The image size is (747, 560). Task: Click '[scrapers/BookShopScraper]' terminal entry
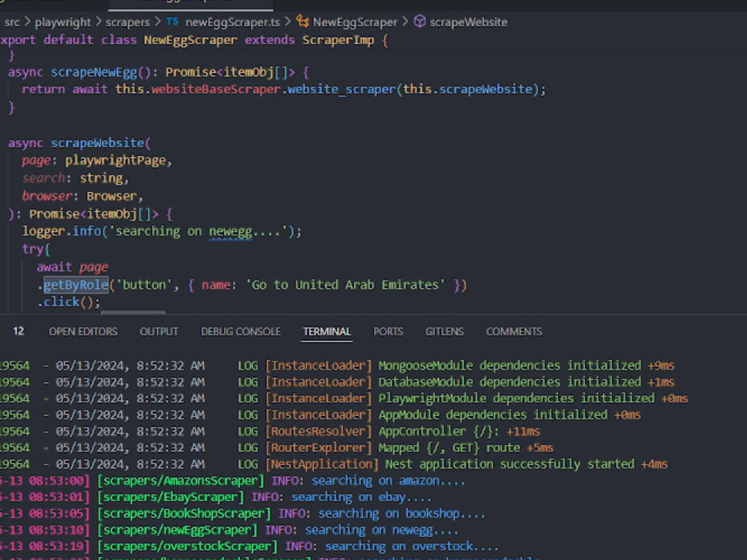[x=184, y=514]
